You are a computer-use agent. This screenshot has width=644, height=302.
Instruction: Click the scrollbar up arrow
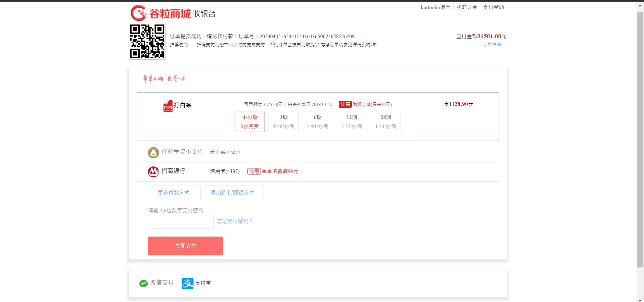[x=640, y=5]
